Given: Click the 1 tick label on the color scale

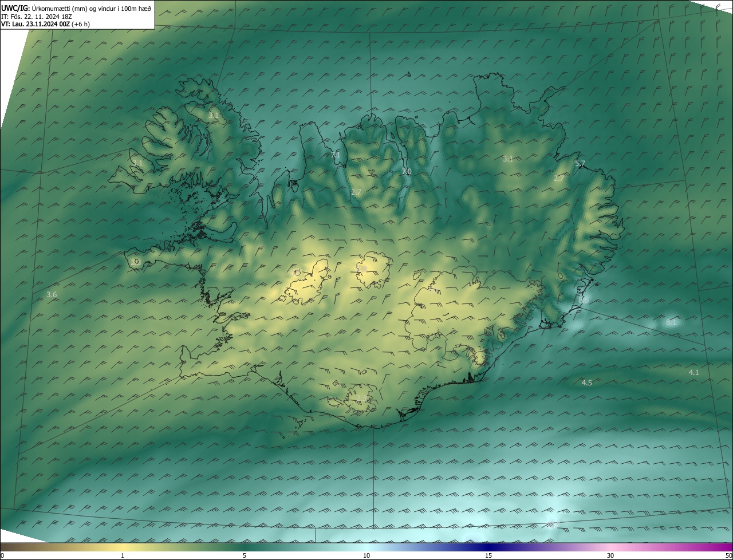Looking at the screenshot, I should 123,555.
